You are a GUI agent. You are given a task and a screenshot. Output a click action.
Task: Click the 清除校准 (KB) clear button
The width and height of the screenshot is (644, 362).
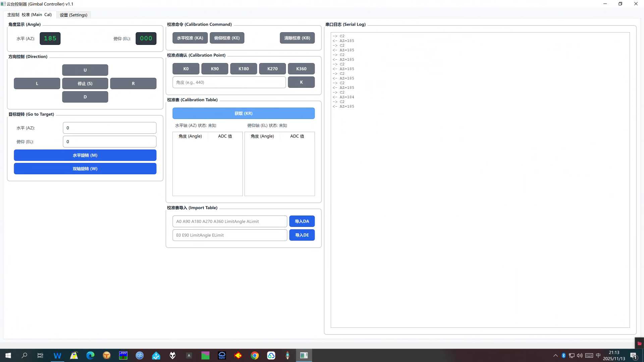pyautogui.click(x=297, y=38)
